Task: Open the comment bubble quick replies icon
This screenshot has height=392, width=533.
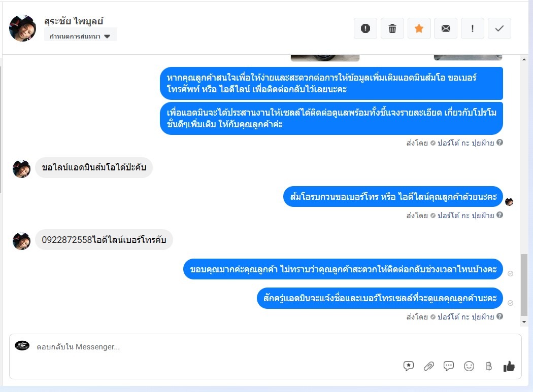Action: [x=449, y=366]
